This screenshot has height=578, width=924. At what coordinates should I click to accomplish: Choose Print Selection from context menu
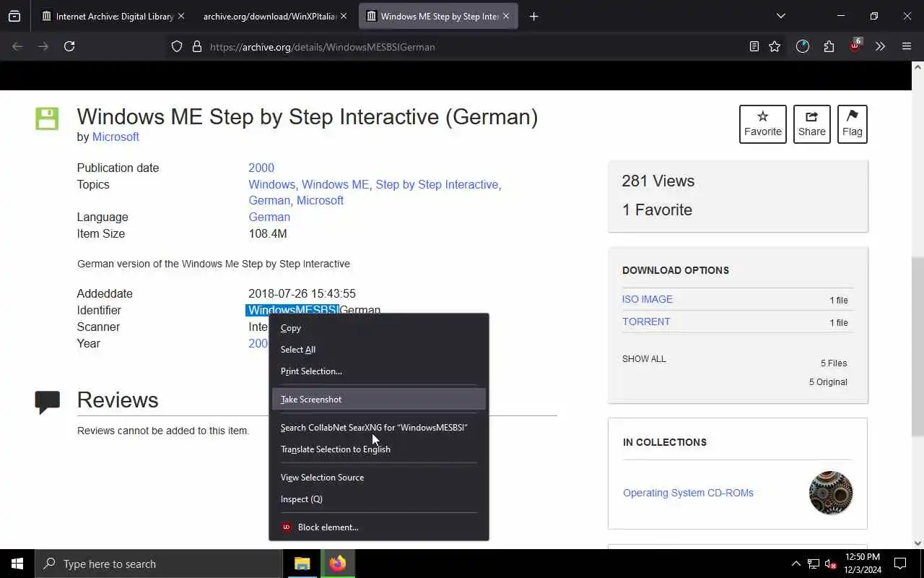pyautogui.click(x=379, y=371)
